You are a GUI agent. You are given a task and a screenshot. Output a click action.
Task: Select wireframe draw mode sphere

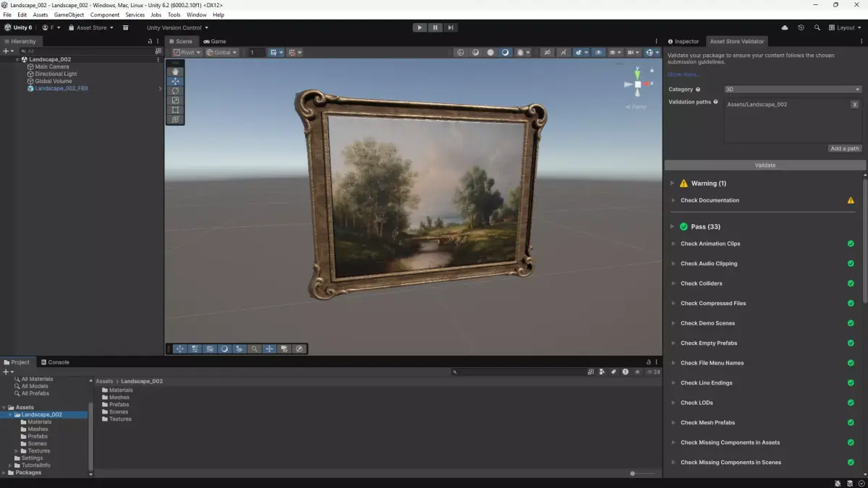(x=461, y=52)
